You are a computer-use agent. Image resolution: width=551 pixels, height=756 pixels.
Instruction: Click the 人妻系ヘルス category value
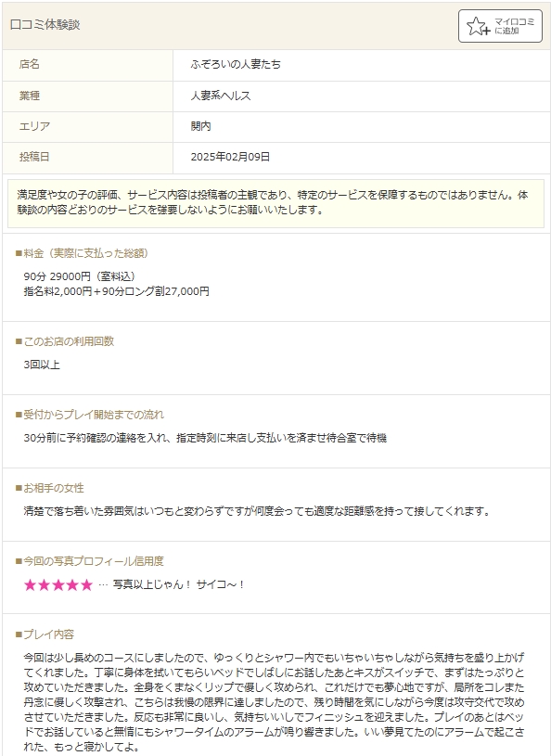tap(221, 96)
